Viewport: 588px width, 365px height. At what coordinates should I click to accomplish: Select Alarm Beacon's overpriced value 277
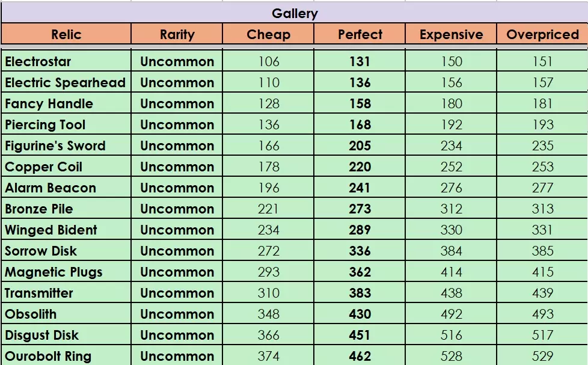542,188
